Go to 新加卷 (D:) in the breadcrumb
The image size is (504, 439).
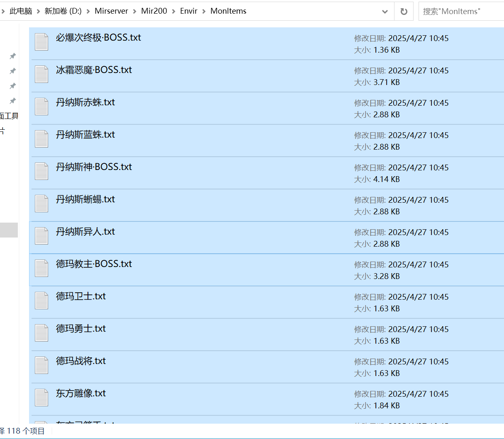pyautogui.click(x=63, y=11)
